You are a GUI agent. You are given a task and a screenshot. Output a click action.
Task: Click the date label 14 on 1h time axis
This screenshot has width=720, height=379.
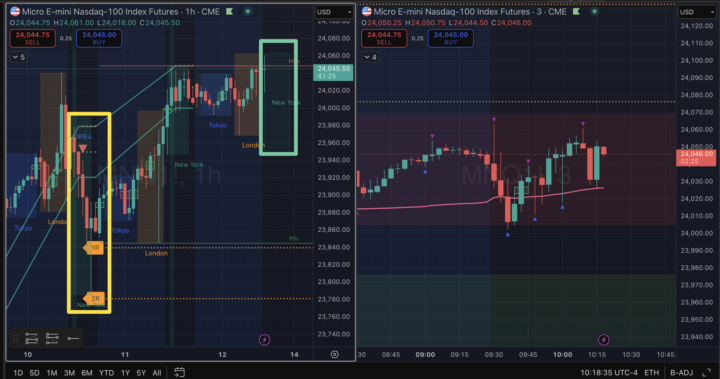point(294,354)
